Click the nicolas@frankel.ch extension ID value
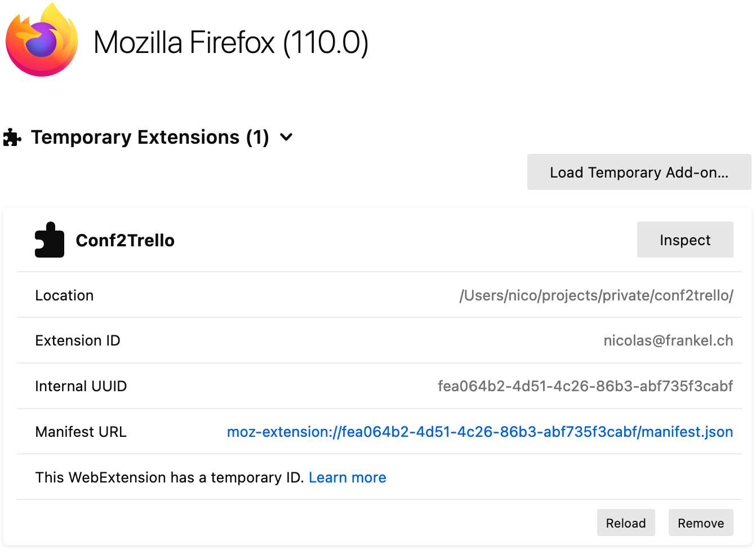The height and width of the screenshot is (549, 756). coord(668,340)
